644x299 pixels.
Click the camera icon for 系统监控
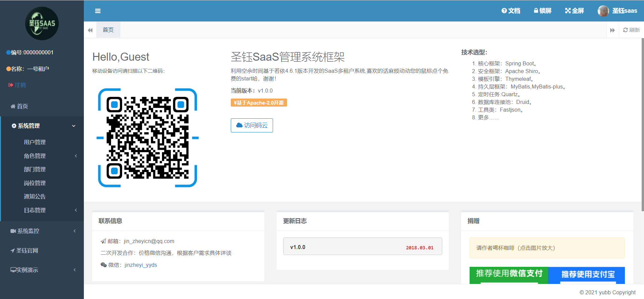[13, 231]
